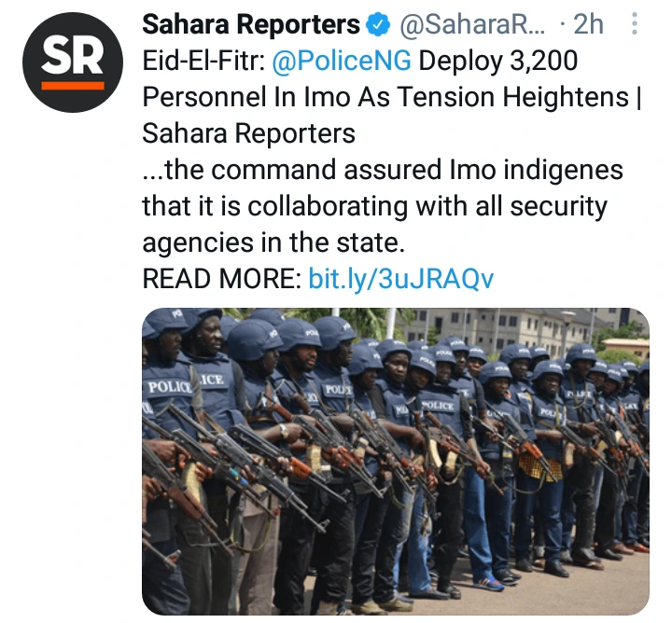Click the POLICE vest label in photo
This screenshot has width=672, height=623.
[170, 387]
